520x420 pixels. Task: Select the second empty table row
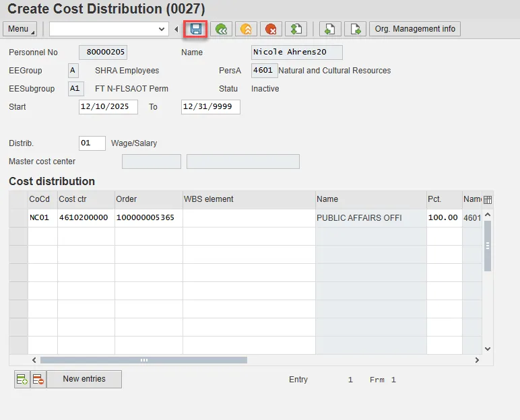[18, 236]
